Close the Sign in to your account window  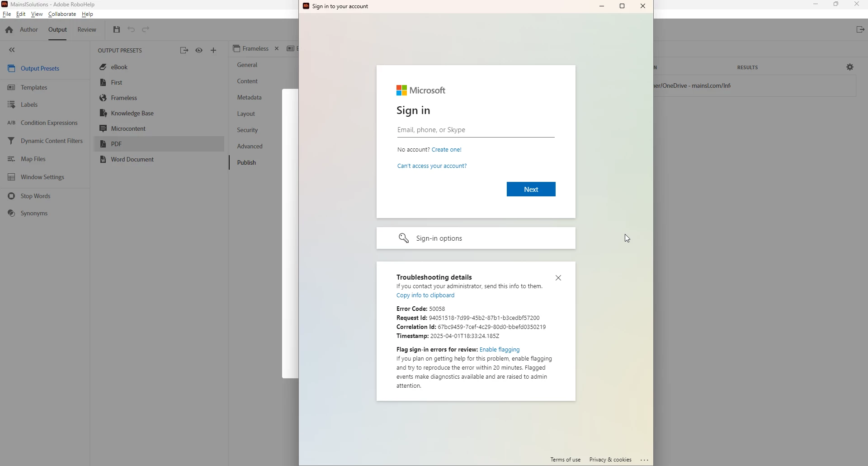click(x=643, y=6)
